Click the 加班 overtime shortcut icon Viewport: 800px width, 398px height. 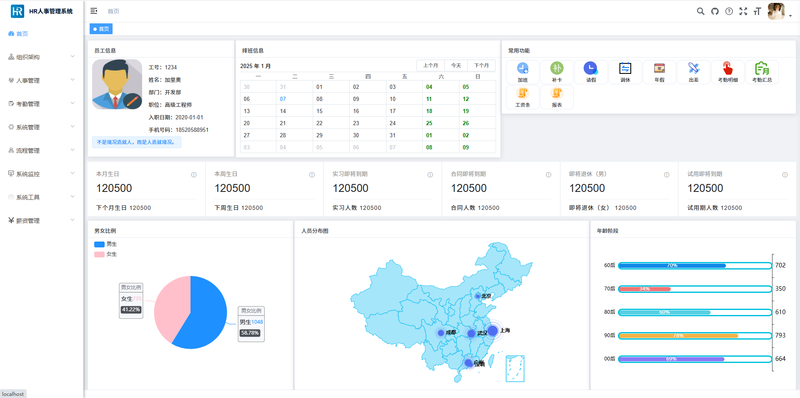[x=522, y=68]
